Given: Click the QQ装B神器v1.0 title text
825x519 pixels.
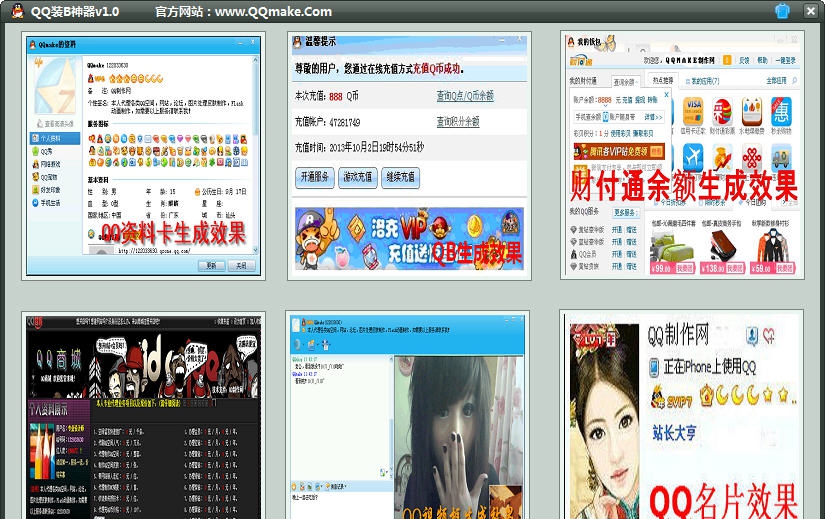Looking at the screenshot, I should [75, 12].
